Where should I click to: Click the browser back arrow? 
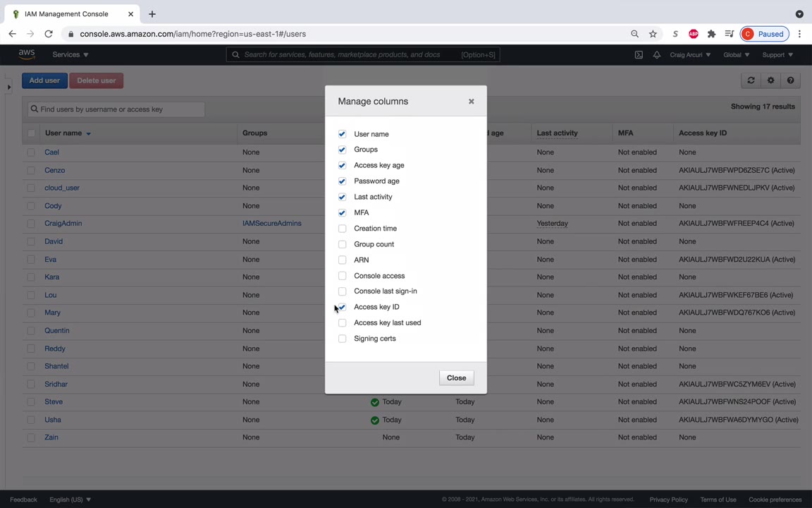12,34
